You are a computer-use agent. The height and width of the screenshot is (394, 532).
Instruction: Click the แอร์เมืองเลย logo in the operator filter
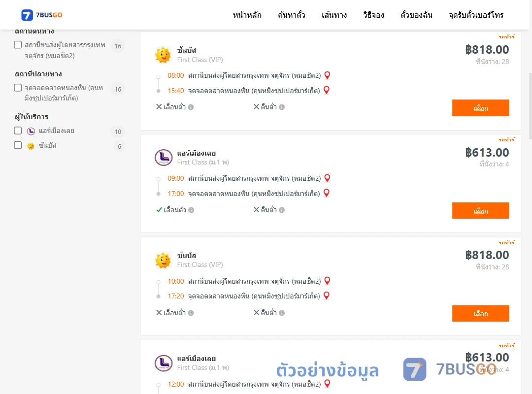[x=31, y=131]
